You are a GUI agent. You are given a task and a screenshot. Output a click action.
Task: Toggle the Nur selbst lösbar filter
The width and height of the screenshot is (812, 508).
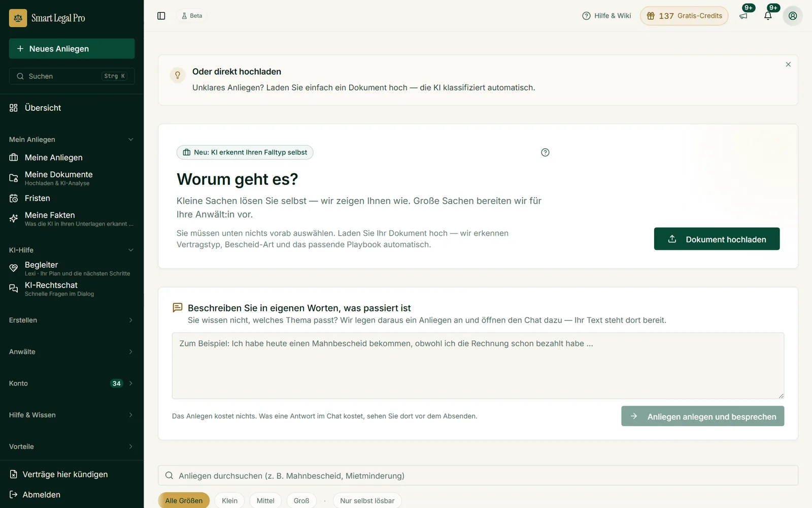(x=367, y=500)
